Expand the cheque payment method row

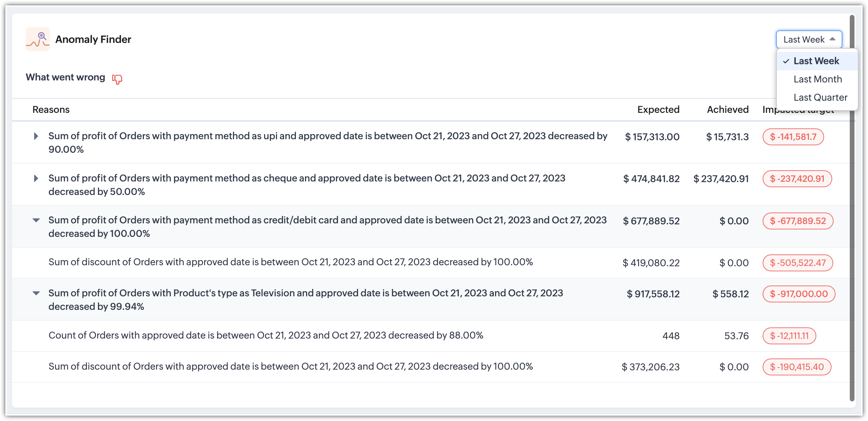(x=36, y=178)
